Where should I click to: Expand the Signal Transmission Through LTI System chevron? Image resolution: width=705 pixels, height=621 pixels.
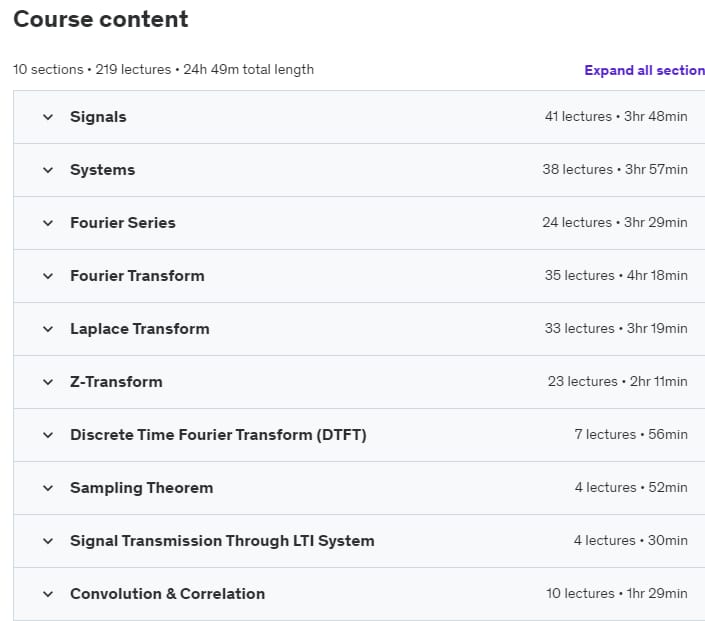click(48, 541)
